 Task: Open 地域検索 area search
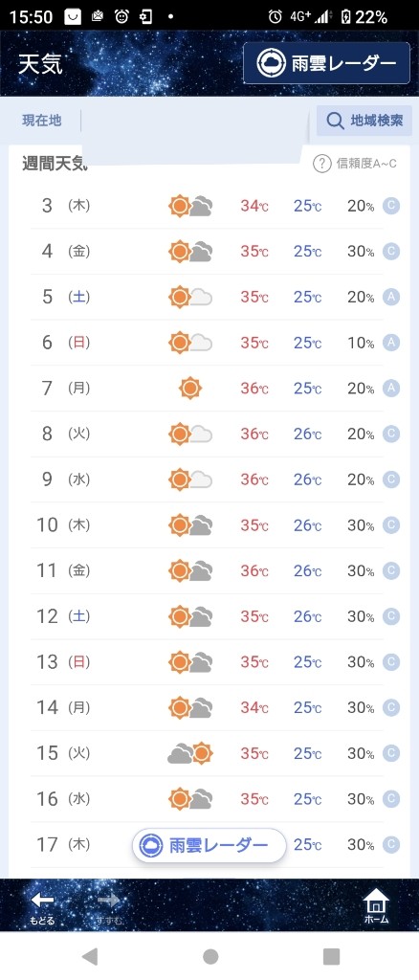[x=364, y=121]
